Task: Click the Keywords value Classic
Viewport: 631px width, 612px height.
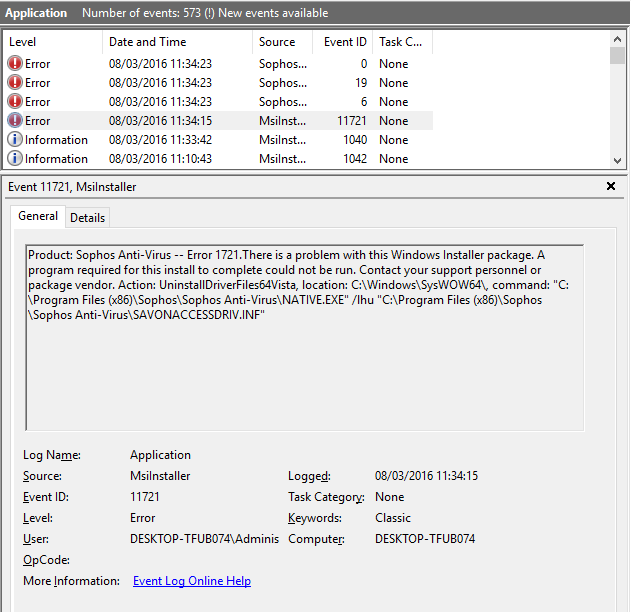Action: pyautogui.click(x=393, y=517)
